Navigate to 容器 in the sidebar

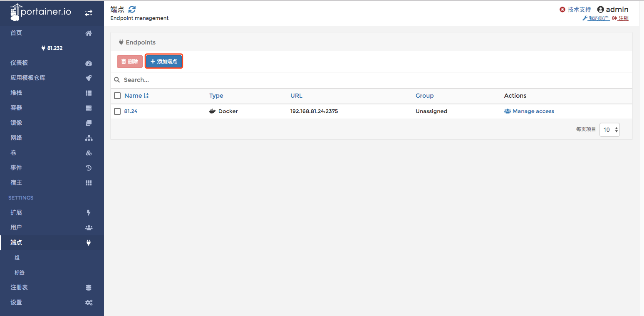coord(52,108)
